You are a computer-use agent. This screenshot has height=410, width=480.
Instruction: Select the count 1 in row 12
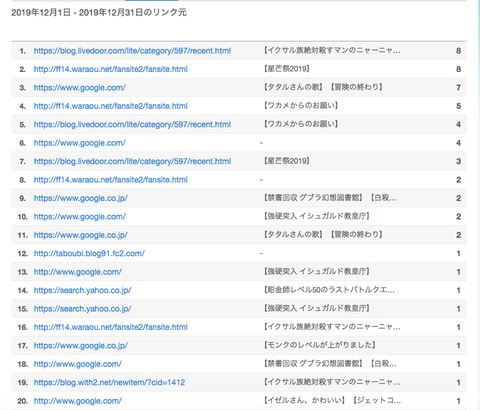click(x=459, y=254)
